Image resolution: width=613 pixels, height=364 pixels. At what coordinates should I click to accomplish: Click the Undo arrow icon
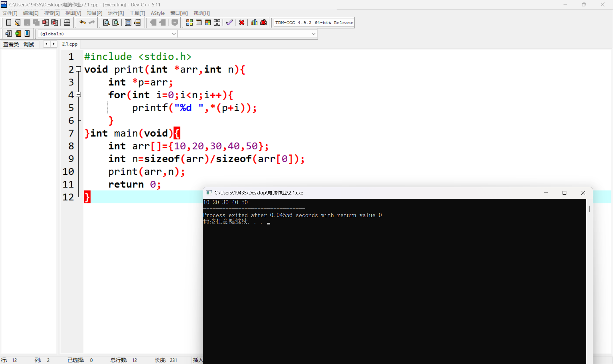(x=82, y=22)
